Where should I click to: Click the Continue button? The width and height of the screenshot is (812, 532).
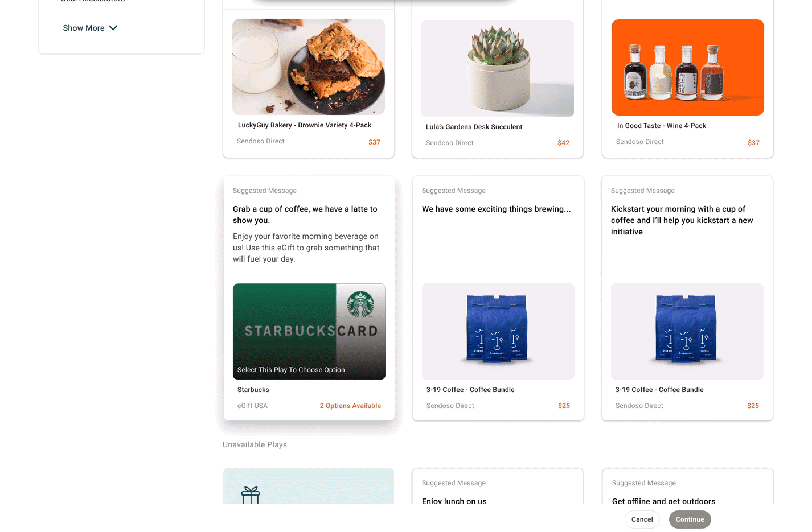690,519
